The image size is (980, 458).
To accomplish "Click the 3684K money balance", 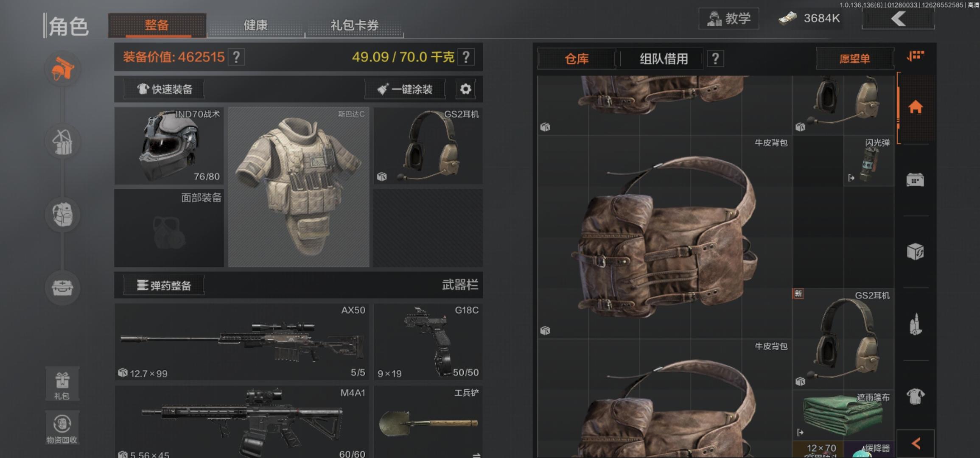I will point(809,19).
